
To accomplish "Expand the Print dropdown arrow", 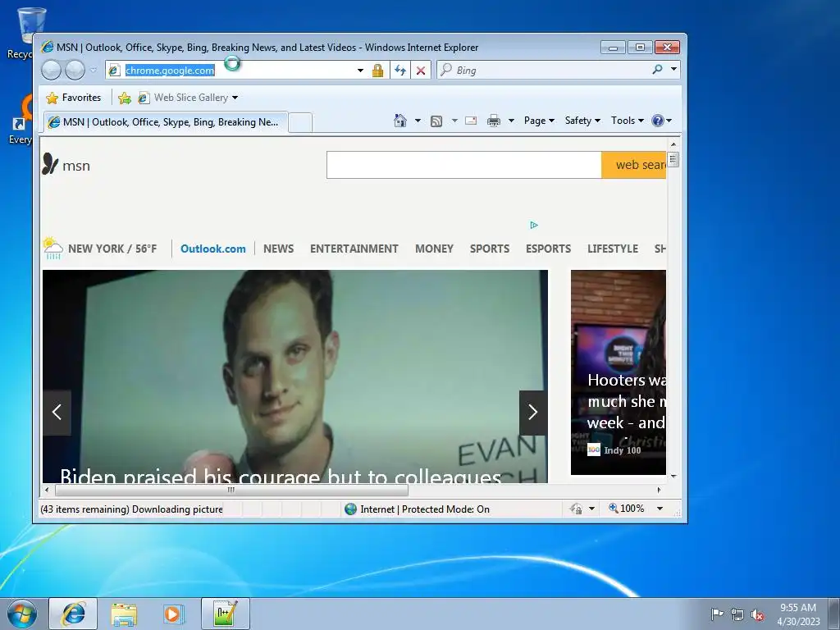I will [x=511, y=121].
